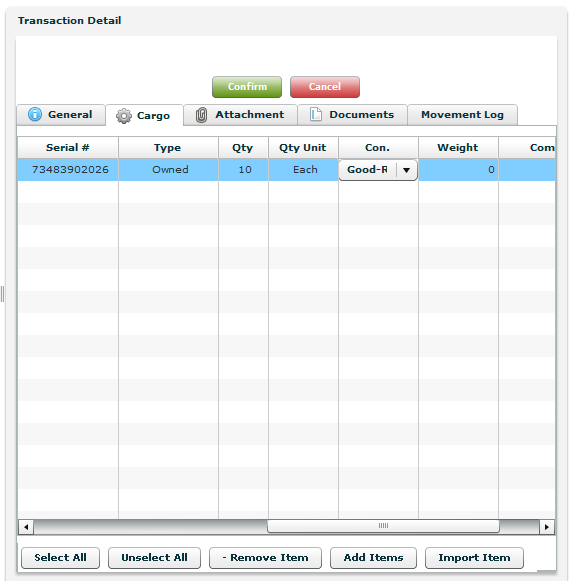Open the Con. dropdown arrow in the row

coord(406,170)
